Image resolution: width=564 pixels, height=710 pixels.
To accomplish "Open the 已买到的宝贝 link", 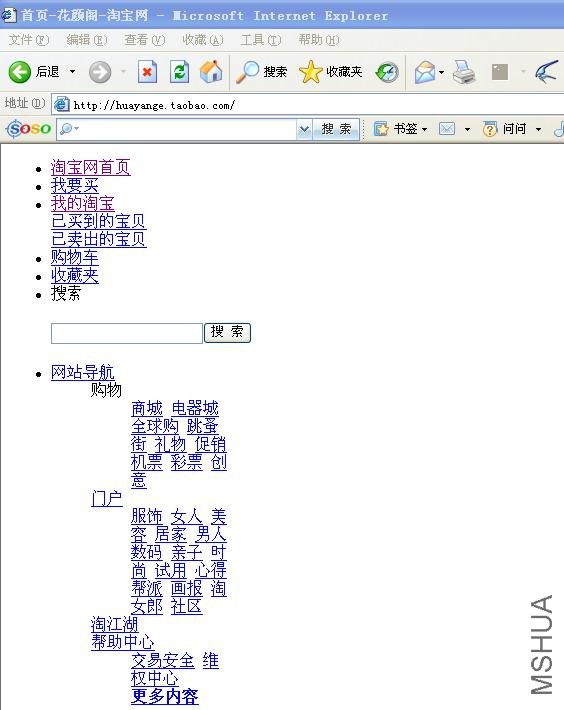I will (99, 221).
